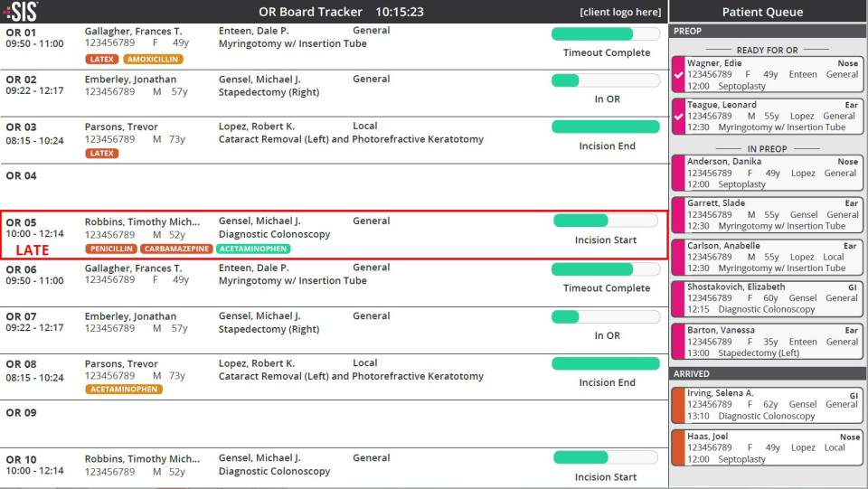The height and width of the screenshot is (489, 868).
Task: Click the OR 01 room label
Action: [21, 32]
